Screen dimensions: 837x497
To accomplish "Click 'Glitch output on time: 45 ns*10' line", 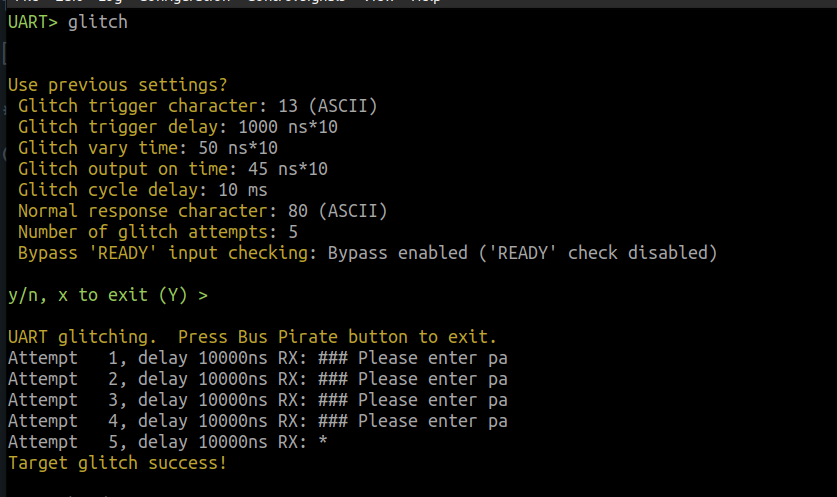I will (x=173, y=169).
